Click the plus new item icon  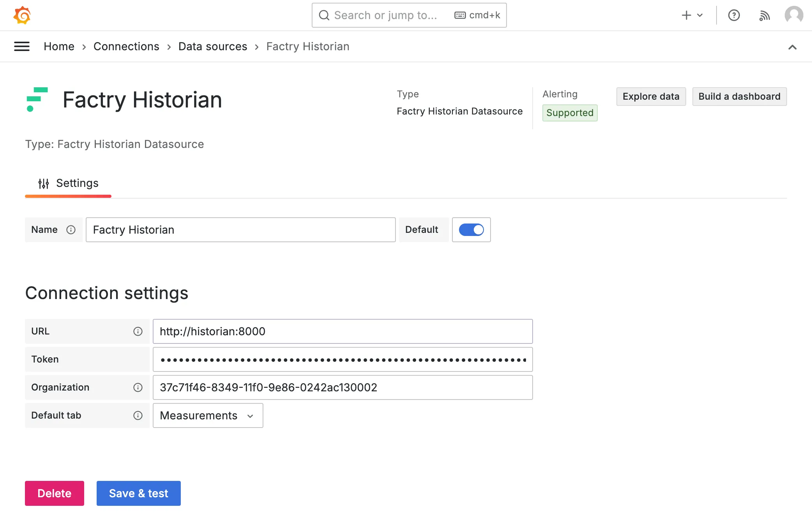coord(687,15)
